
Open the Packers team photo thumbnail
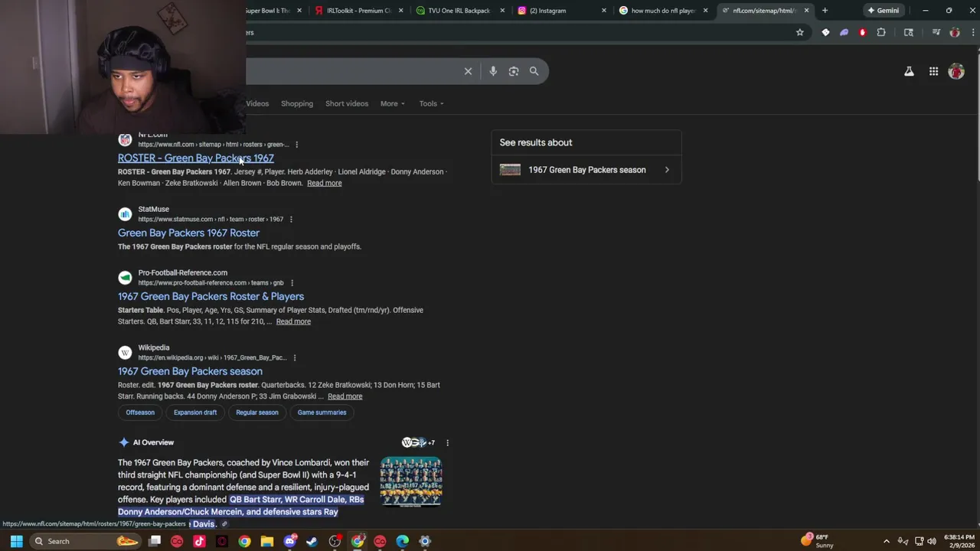pos(411,481)
